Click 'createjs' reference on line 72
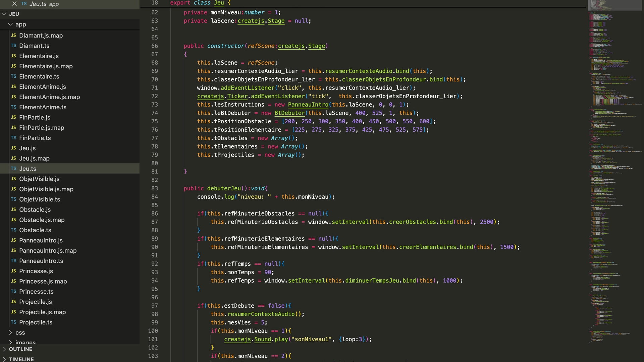 coord(210,96)
